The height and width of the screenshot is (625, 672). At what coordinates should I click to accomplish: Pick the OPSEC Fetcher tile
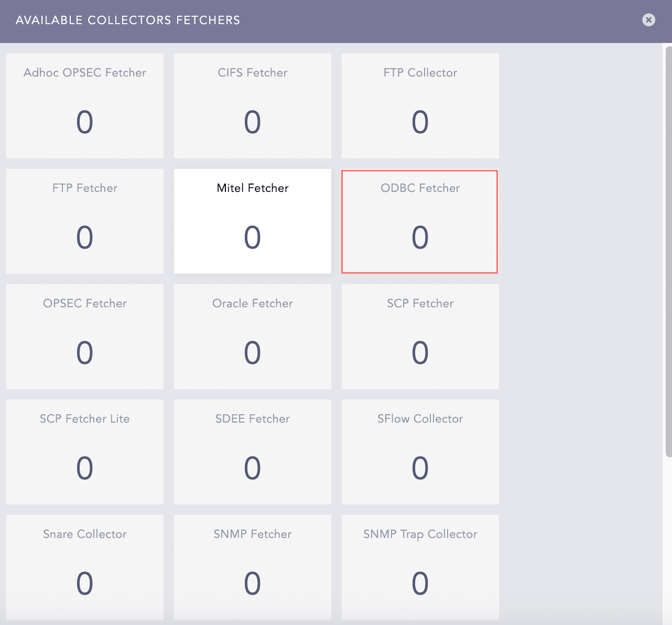click(85, 337)
